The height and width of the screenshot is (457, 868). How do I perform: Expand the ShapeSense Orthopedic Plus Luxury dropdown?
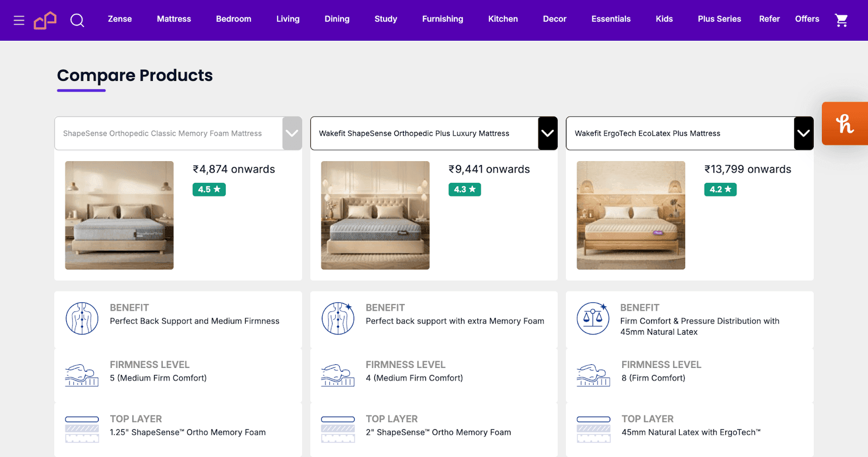547,134
